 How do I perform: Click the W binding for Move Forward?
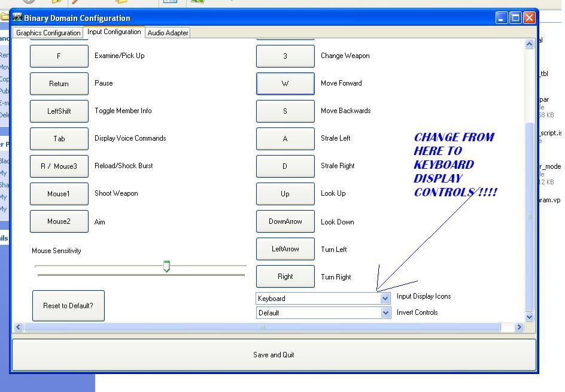click(x=285, y=84)
